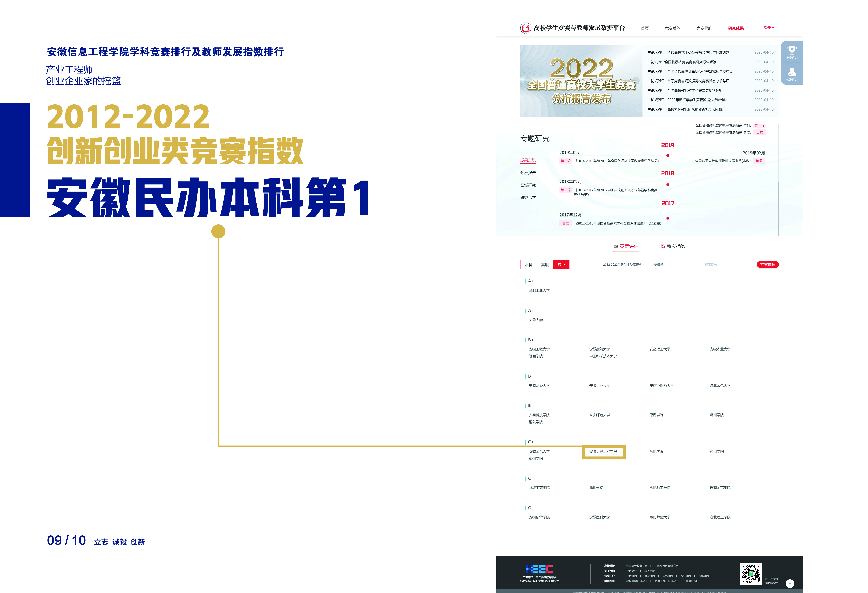This screenshot has width=868, height=593.
Task: Open 高校特色教师团队的建设机制和实践 forum link
Action: pos(685,110)
